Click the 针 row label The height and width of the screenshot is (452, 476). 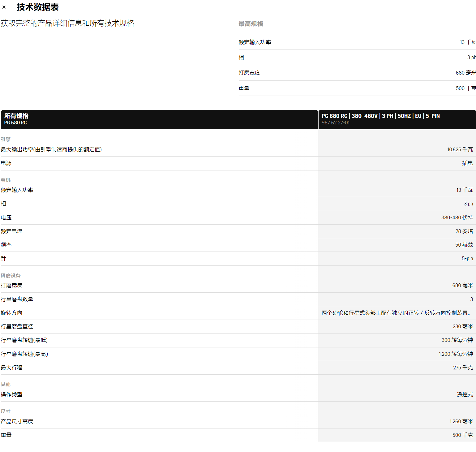coord(3,259)
